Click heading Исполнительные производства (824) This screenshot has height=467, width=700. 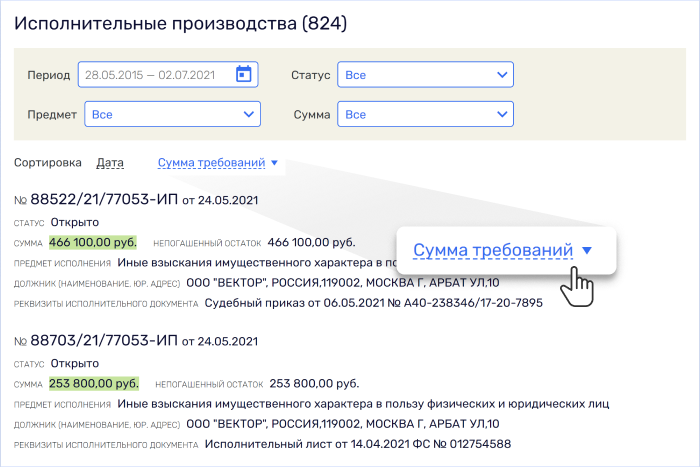pyautogui.click(x=180, y=23)
